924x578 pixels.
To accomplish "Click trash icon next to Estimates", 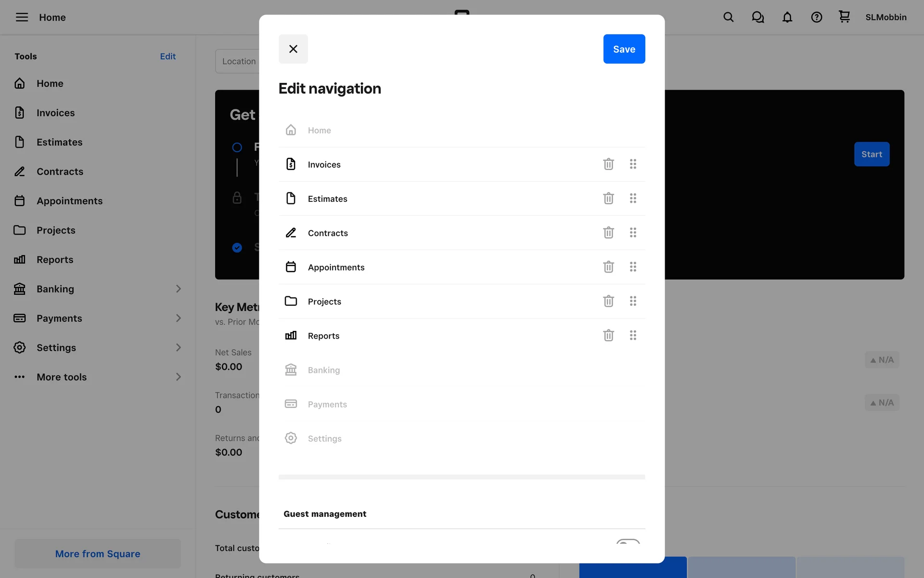I will 608,198.
